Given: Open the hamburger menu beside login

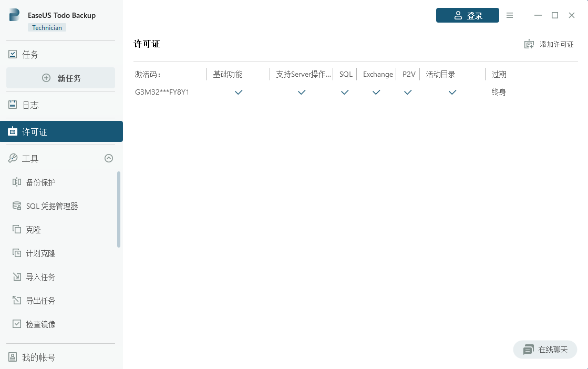Looking at the screenshot, I should coord(509,16).
